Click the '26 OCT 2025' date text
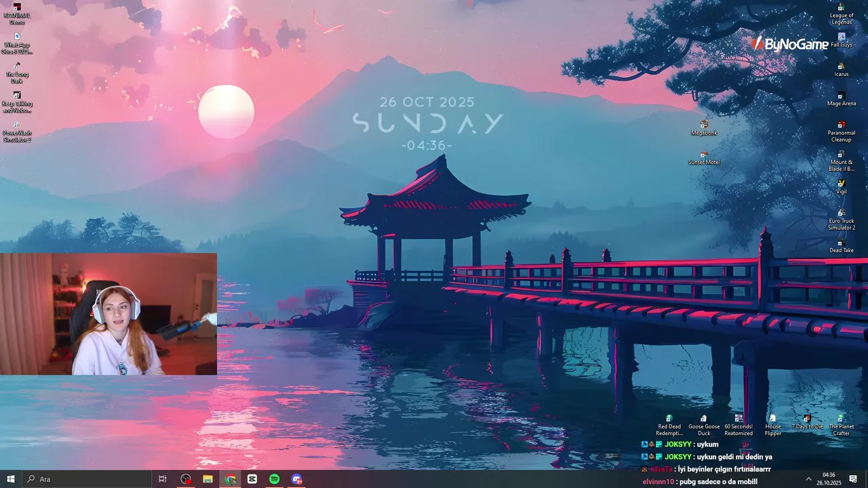The width and height of the screenshot is (868, 488). 427,102
